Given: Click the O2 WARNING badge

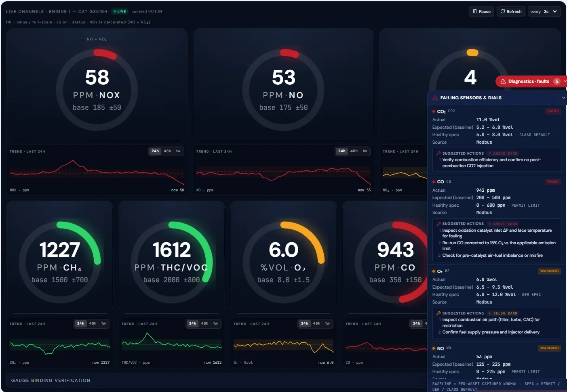Looking at the screenshot, I should click(x=549, y=271).
